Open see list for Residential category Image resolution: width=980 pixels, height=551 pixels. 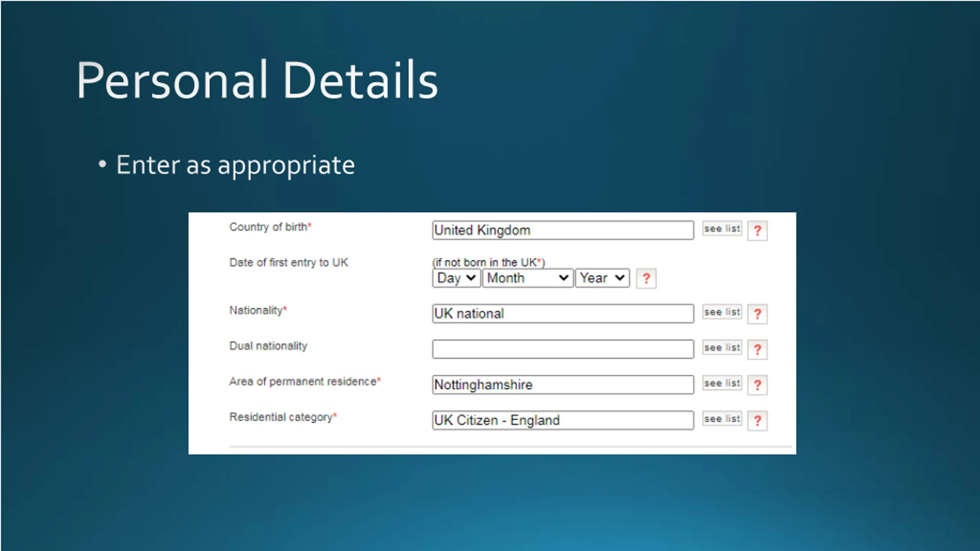point(722,419)
